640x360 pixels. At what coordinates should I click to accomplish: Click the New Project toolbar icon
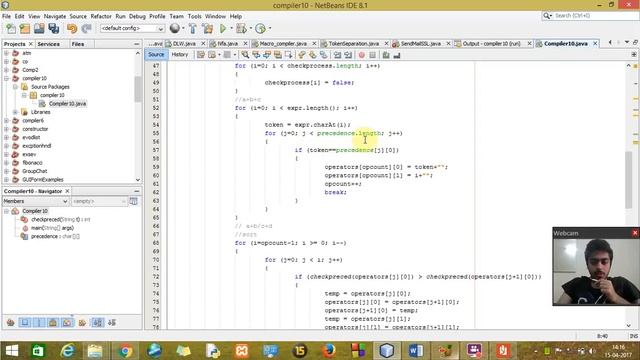click(x=25, y=28)
